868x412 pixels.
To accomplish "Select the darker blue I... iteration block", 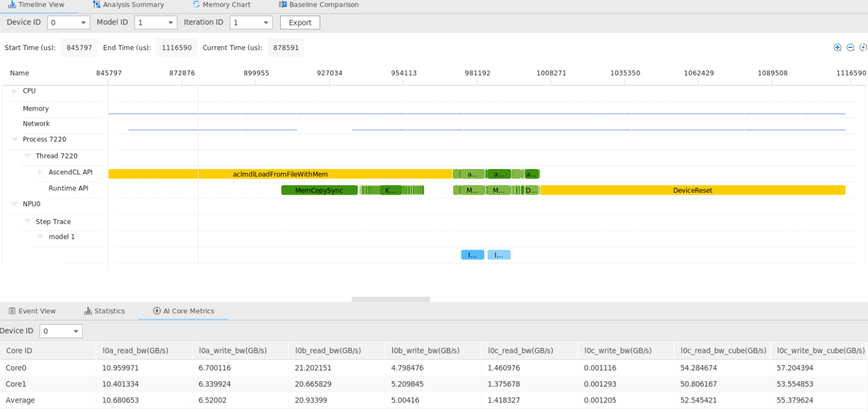I will pyautogui.click(x=473, y=255).
